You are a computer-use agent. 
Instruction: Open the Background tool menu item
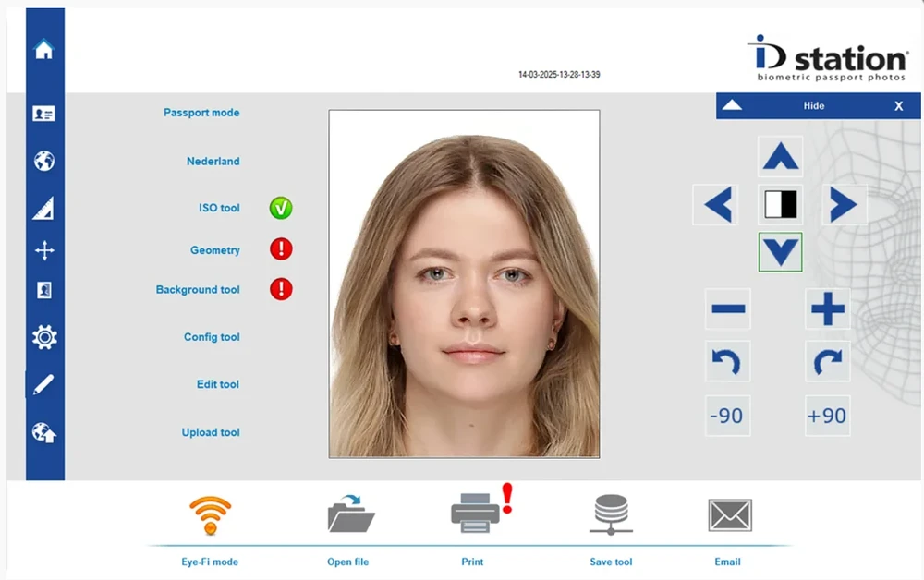point(198,290)
